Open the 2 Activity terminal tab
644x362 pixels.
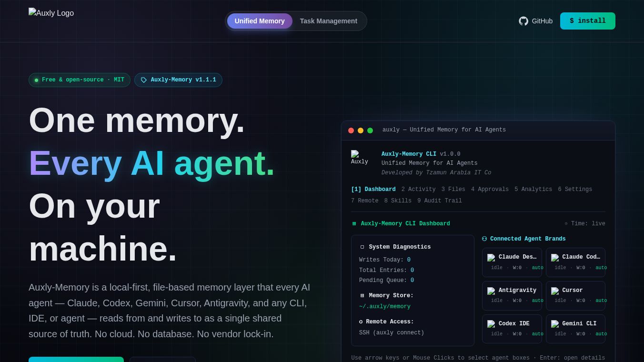click(418, 189)
